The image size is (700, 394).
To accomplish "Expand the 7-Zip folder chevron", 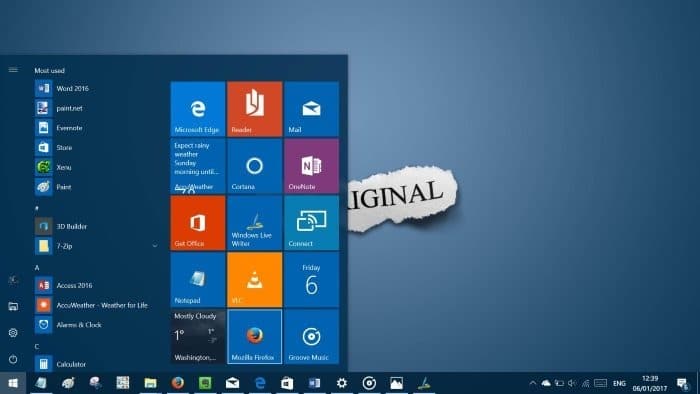I will 155,246.
